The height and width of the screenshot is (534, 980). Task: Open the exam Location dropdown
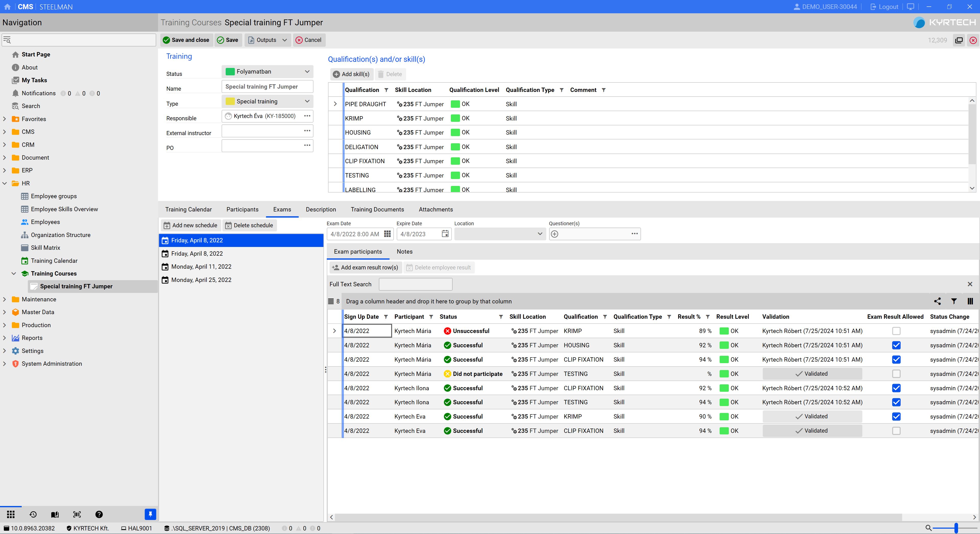click(x=539, y=234)
